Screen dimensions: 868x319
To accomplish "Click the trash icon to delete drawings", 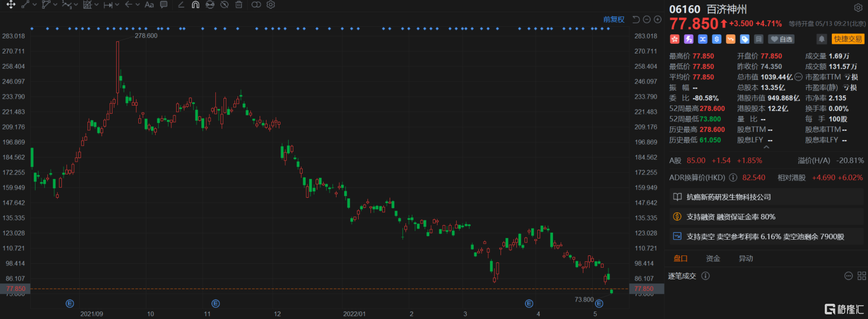I will click(239, 5).
